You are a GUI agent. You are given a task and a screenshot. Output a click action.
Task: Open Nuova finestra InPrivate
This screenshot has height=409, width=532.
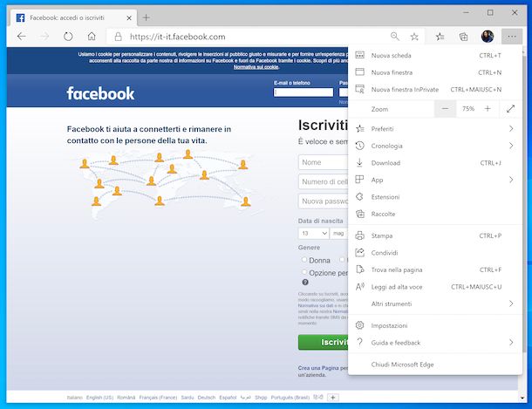[x=435, y=90]
